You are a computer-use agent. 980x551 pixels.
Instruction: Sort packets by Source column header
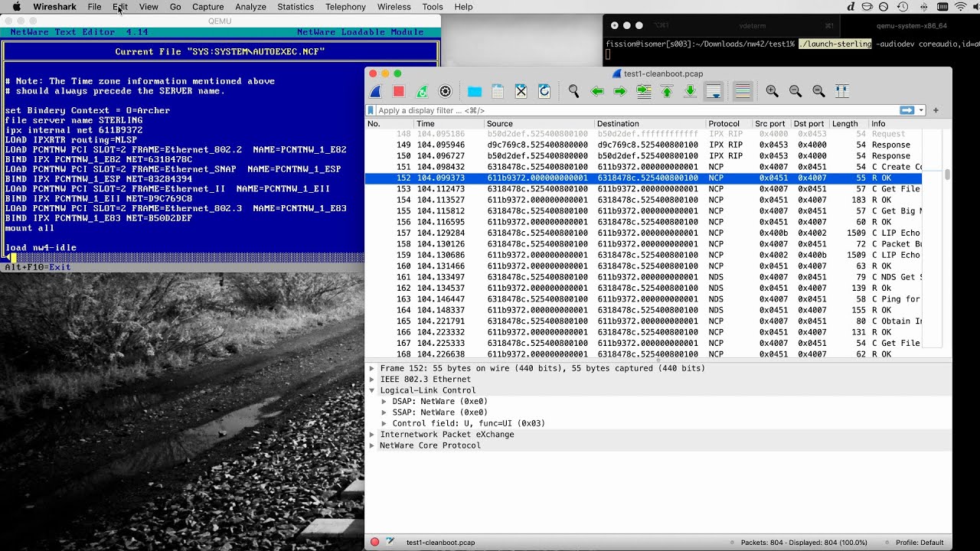pyautogui.click(x=539, y=123)
